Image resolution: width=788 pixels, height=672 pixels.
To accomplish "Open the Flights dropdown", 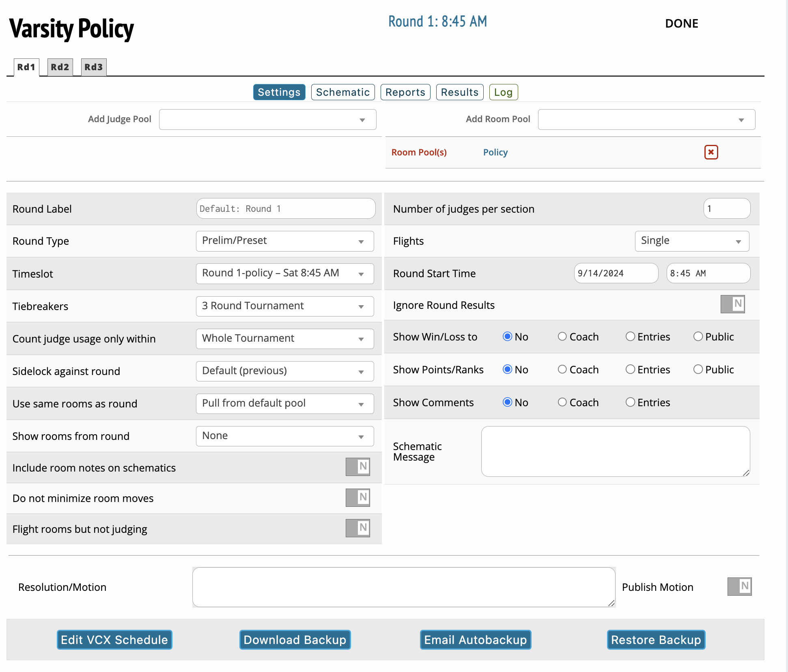I will click(691, 241).
